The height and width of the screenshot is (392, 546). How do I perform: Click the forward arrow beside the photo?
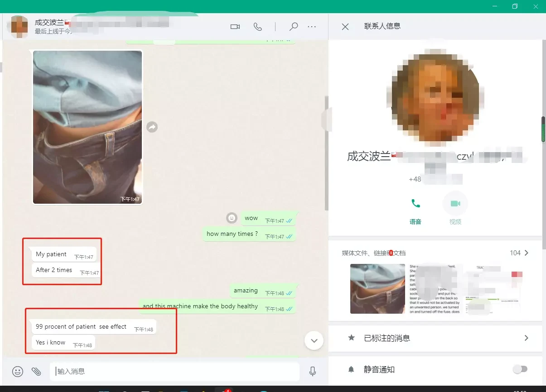(x=152, y=127)
